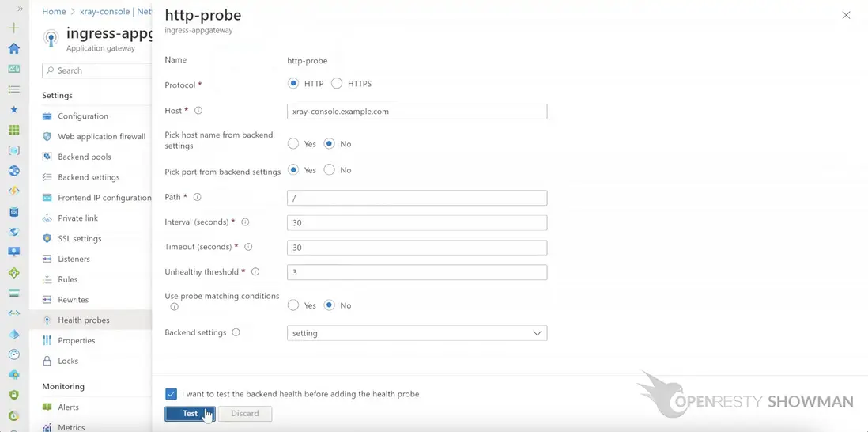Click the Home breadcrumb link
Screen dimensions: 868x432
point(54,12)
